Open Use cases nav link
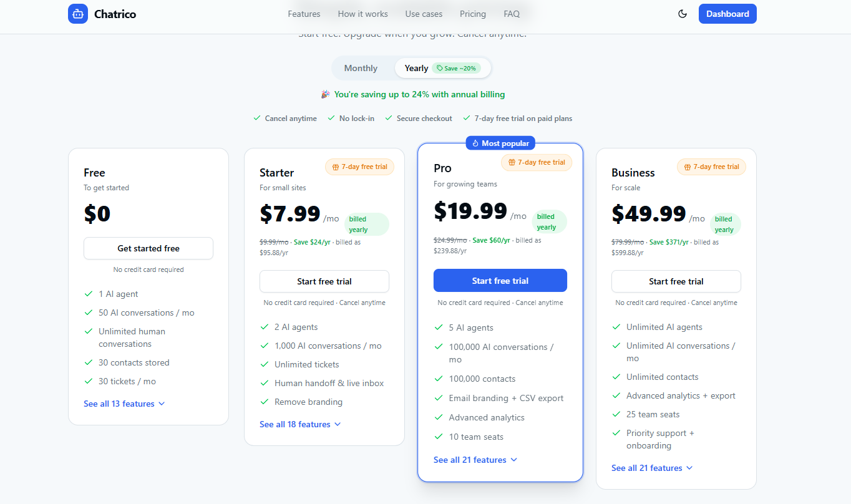The height and width of the screenshot is (504, 851). point(424,14)
